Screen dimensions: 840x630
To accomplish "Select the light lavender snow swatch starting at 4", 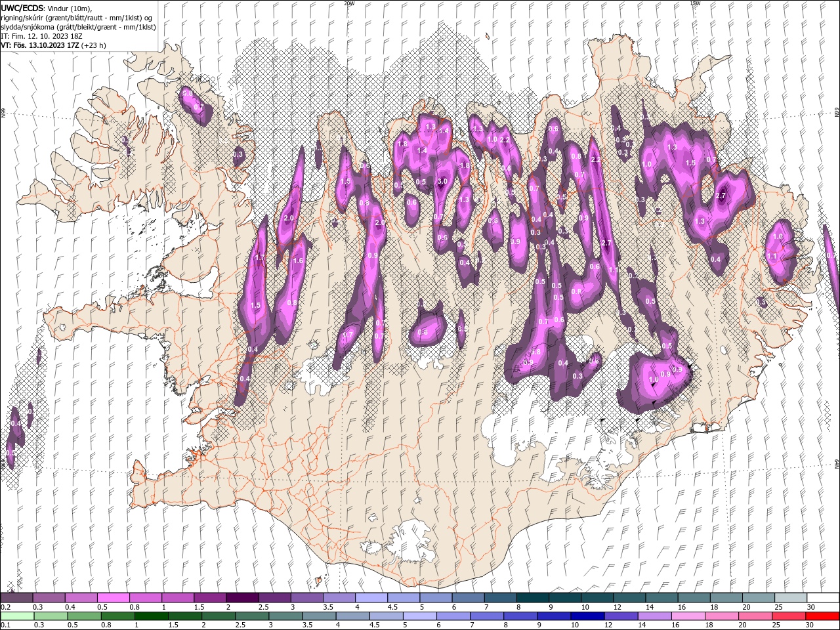I will (371, 597).
